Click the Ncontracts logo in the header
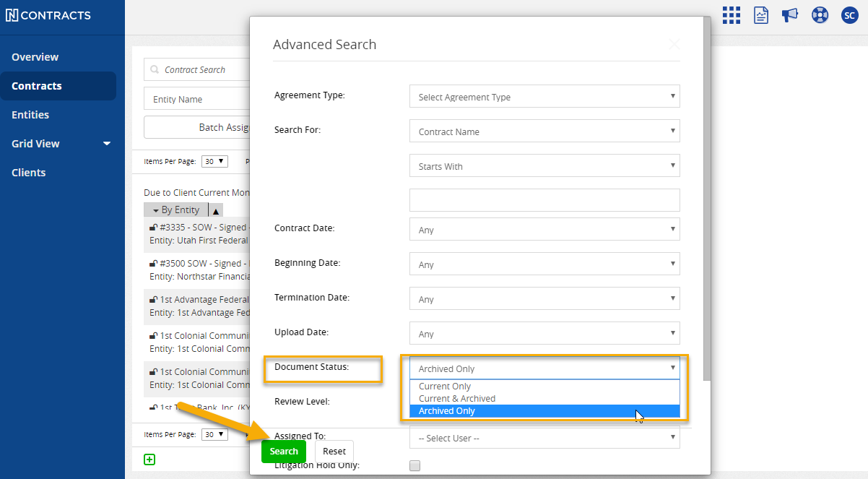 pyautogui.click(x=48, y=15)
